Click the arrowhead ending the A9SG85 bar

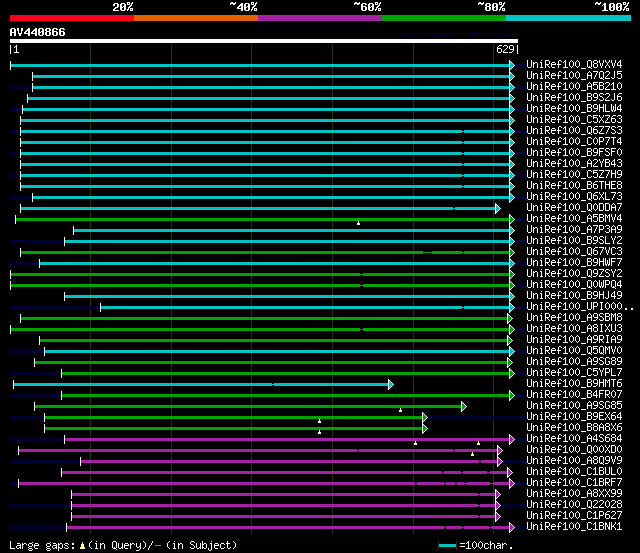tap(464, 406)
